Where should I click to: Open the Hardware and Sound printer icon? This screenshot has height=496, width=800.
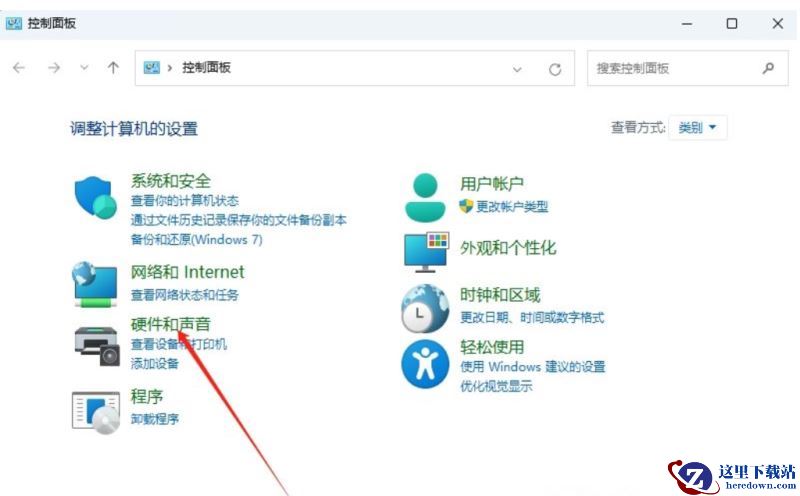click(97, 346)
